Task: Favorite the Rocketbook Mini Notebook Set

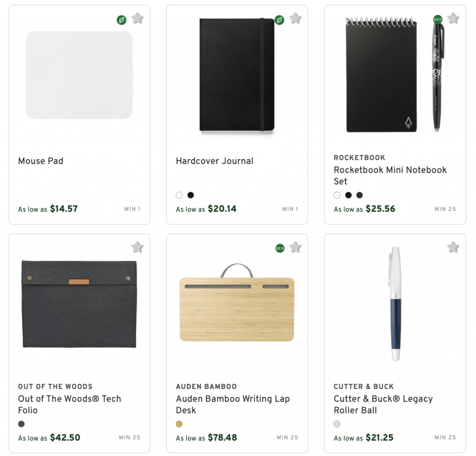Action: 452,19
